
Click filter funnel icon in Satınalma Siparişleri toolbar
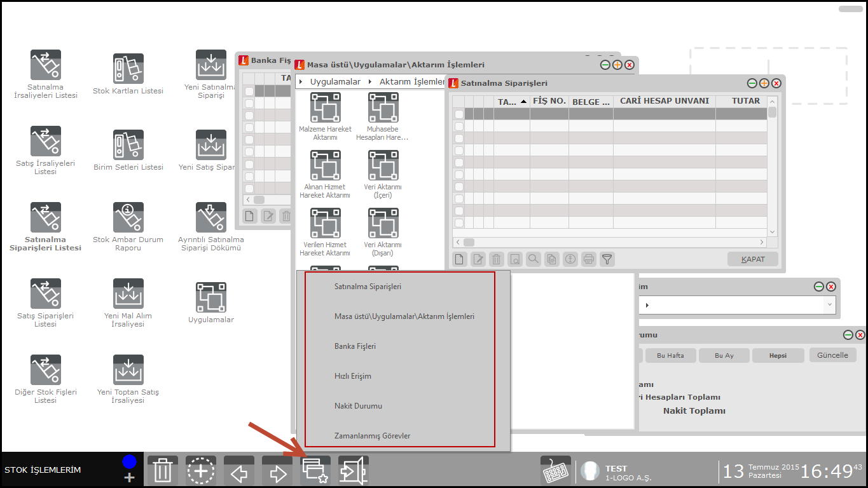click(607, 259)
